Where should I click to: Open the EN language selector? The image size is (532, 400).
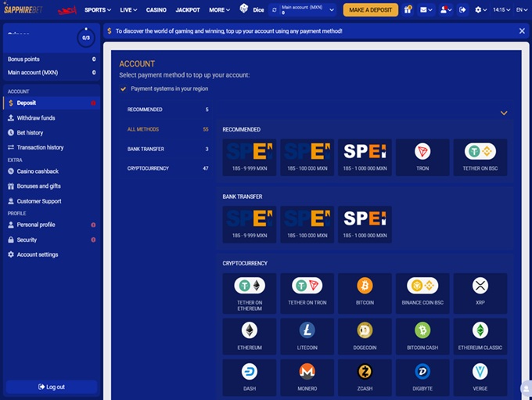[521, 10]
